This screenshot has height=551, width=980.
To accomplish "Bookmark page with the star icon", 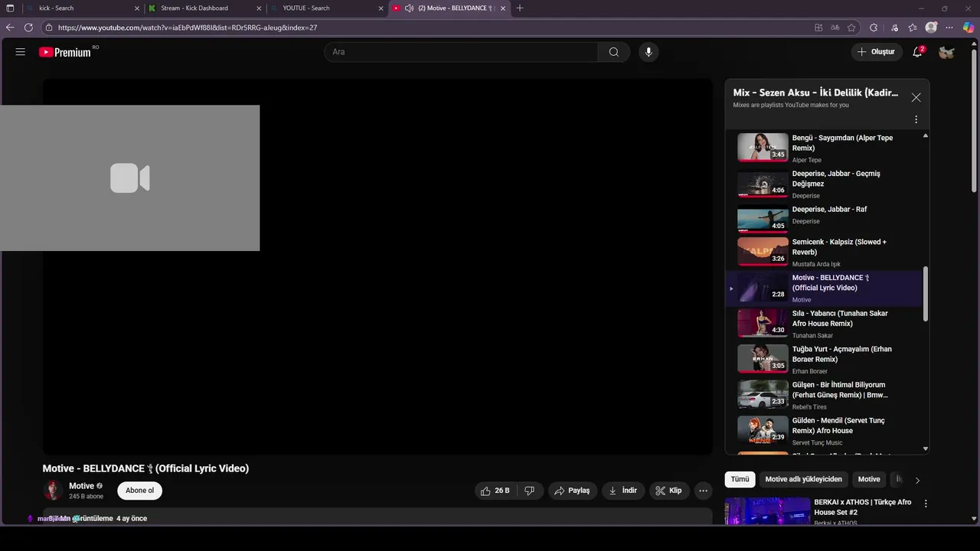I will [x=851, y=28].
